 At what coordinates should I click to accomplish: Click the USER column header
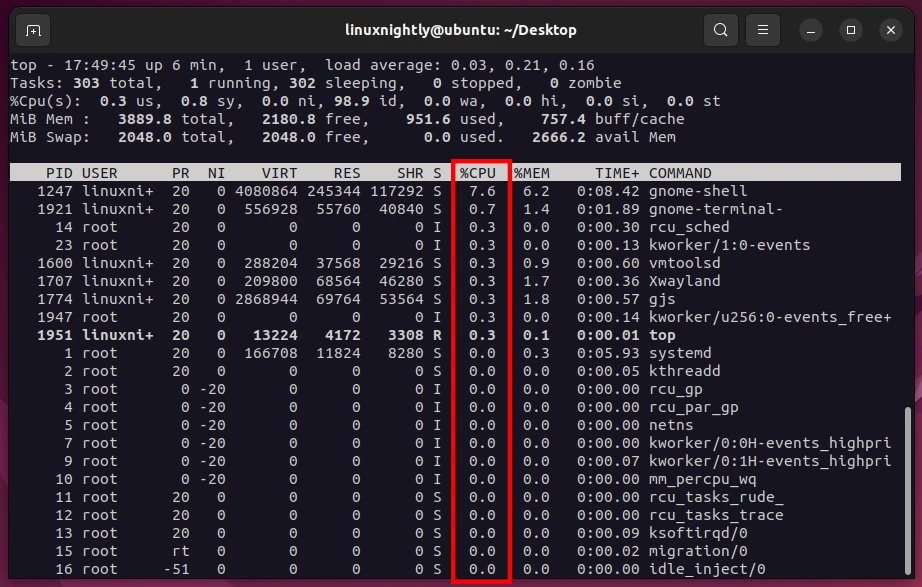click(x=100, y=173)
